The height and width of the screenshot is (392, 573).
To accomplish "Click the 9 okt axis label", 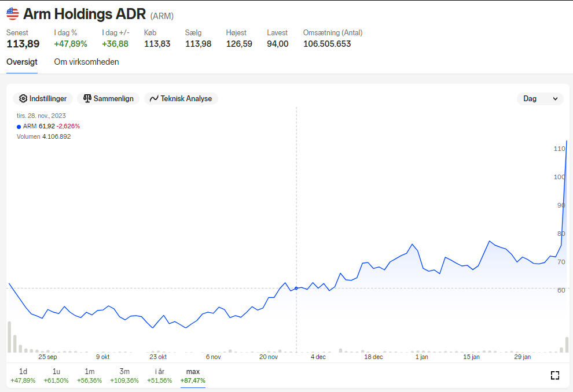I will point(102,357).
